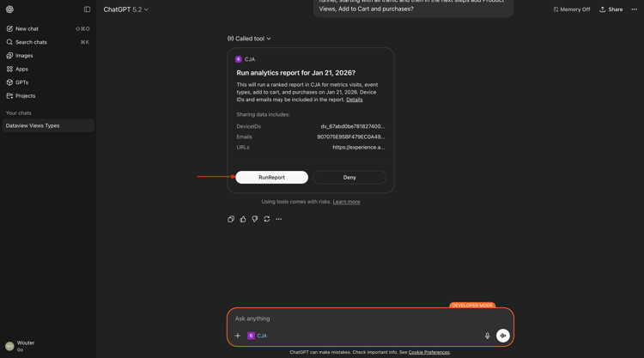Image resolution: width=644 pixels, height=358 pixels.
Task: Click the plus attach icon in the composer
Action: click(237, 336)
